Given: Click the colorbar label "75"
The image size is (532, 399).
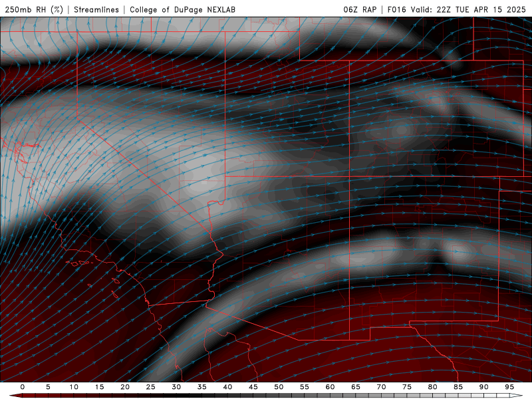Looking at the screenshot, I should 407,387.
